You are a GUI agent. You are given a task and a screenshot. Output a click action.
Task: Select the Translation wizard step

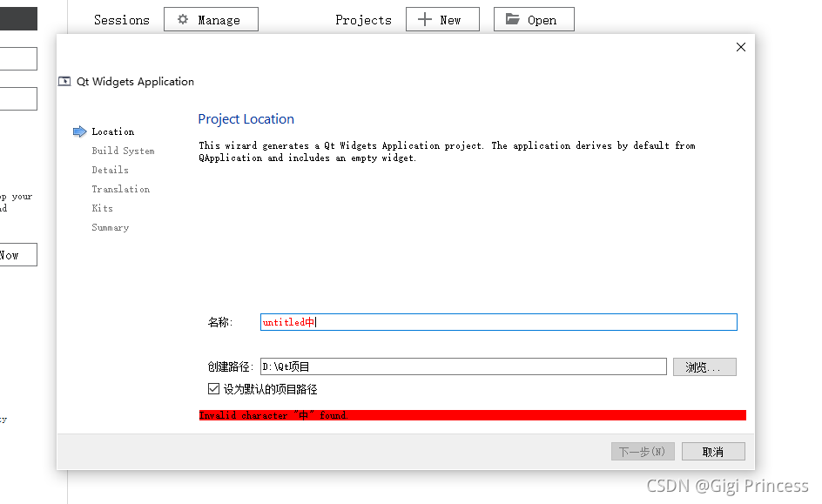[x=120, y=189]
